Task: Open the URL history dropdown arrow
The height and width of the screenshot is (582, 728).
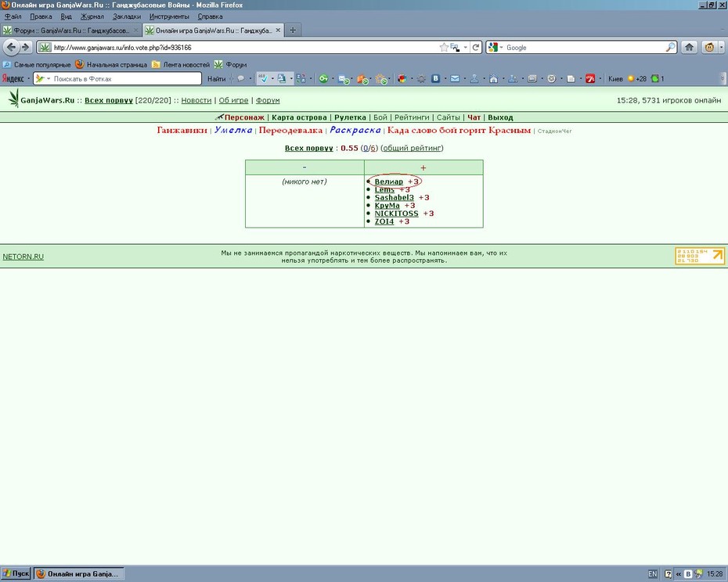Action: [x=465, y=48]
